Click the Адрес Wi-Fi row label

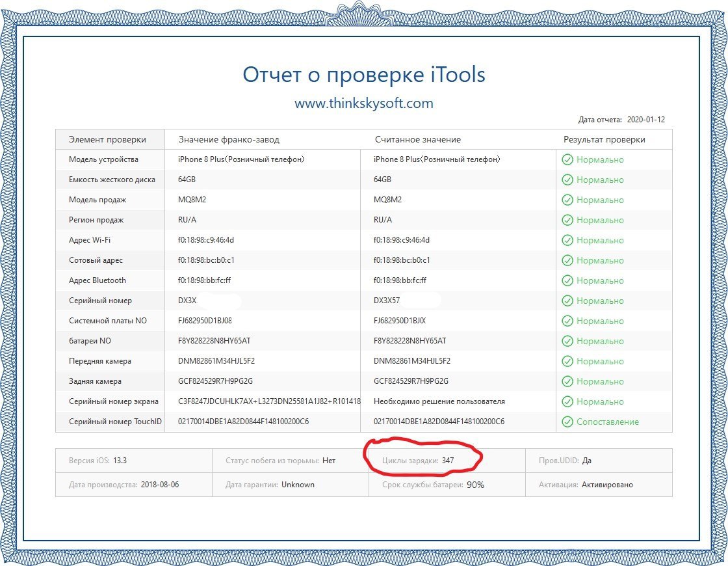pos(90,240)
